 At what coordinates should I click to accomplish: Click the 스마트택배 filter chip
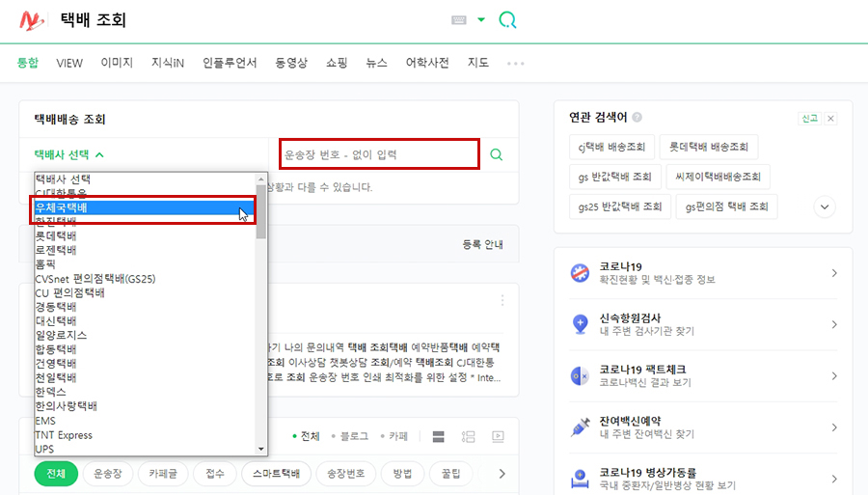(x=276, y=474)
